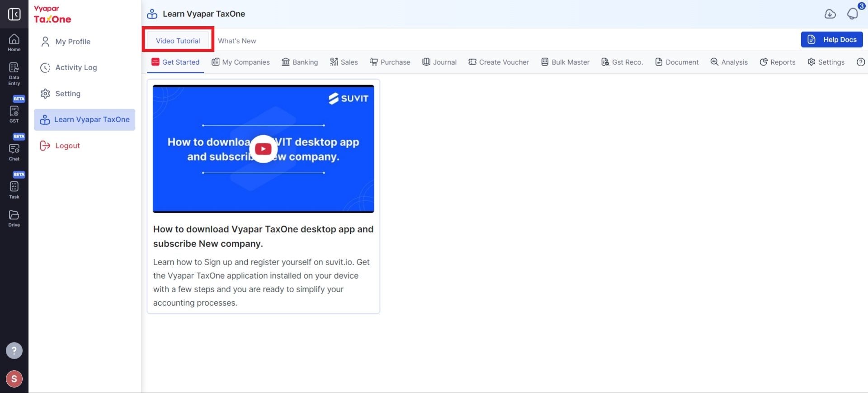Select the My Companies category tab
This screenshot has width=868, height=393.
pyautogui.click(x=241, y=62)
